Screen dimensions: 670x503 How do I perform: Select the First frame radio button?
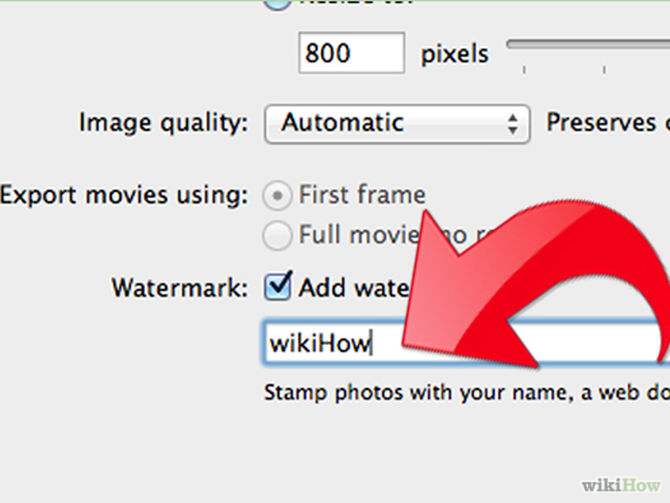(x=277, y=195)
